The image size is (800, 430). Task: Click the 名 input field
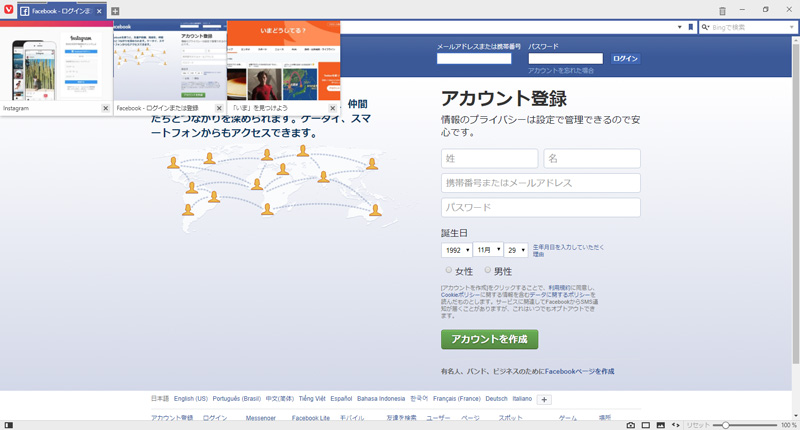tap(592, 159)
